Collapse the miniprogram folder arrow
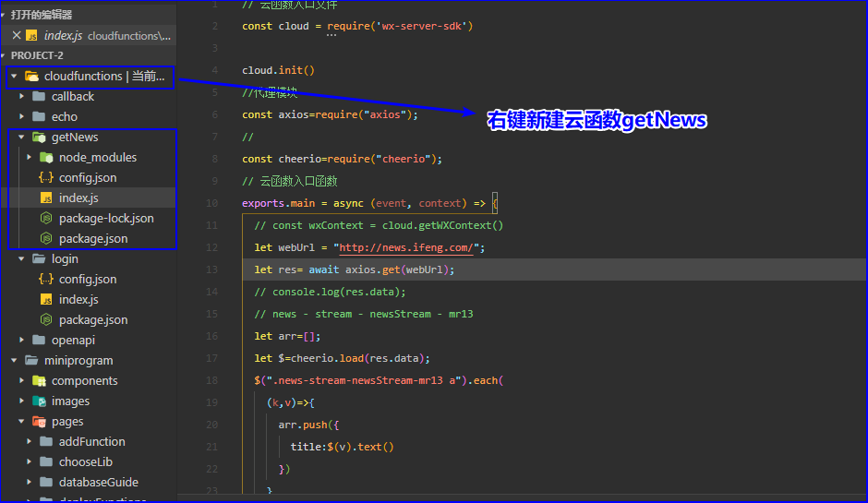 click(x=15, y=360)
